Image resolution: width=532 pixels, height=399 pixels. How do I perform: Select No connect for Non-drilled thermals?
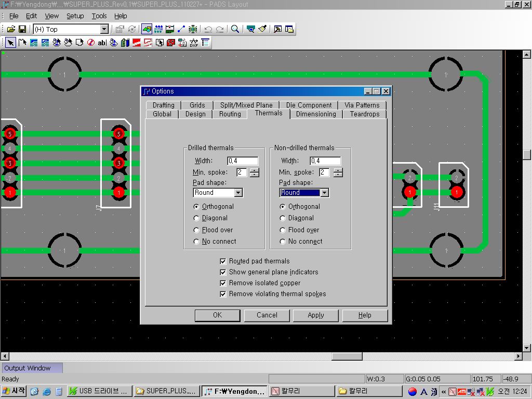tap(283, 242)
